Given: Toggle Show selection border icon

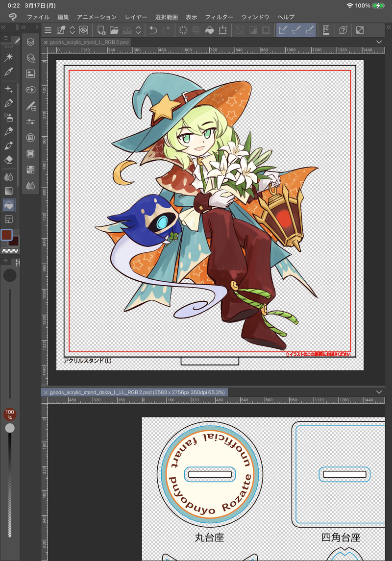Looking at the screenshot, I should tap(266, 30).
